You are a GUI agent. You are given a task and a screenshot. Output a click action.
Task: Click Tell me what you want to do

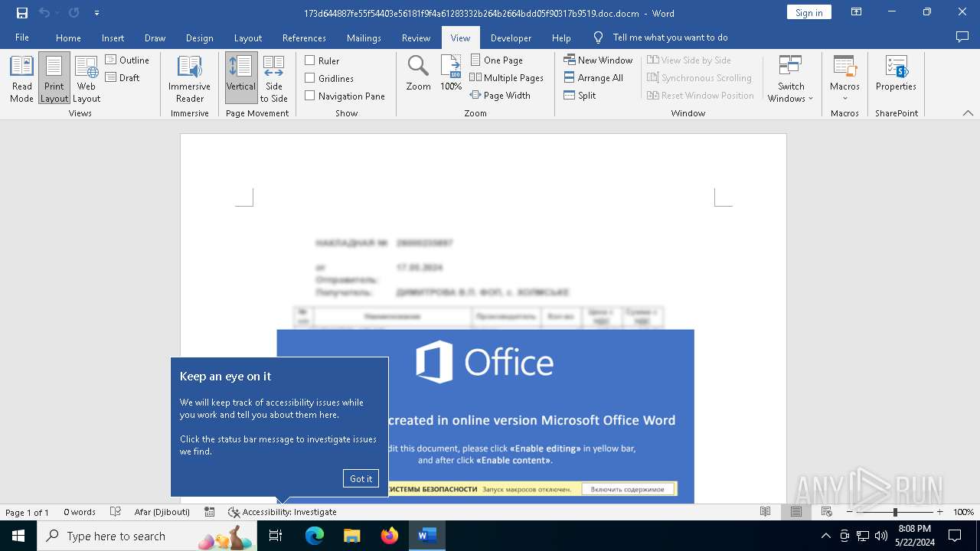tap(670, 37)
